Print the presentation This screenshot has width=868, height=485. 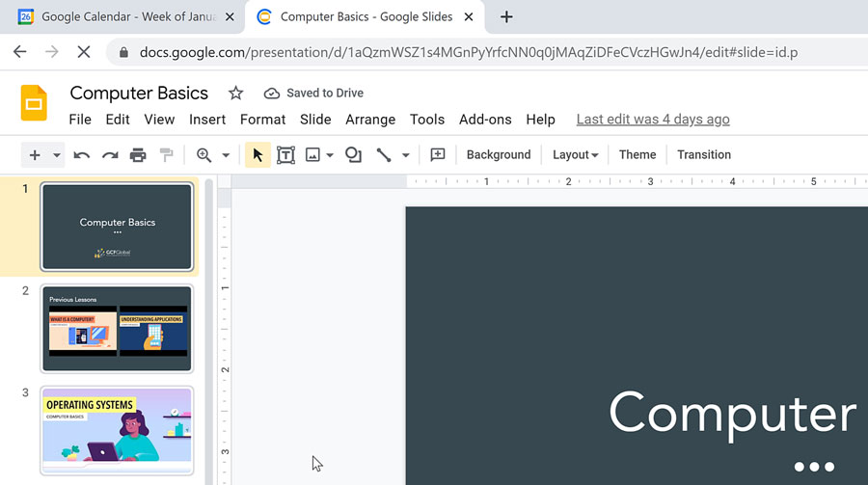138,155
